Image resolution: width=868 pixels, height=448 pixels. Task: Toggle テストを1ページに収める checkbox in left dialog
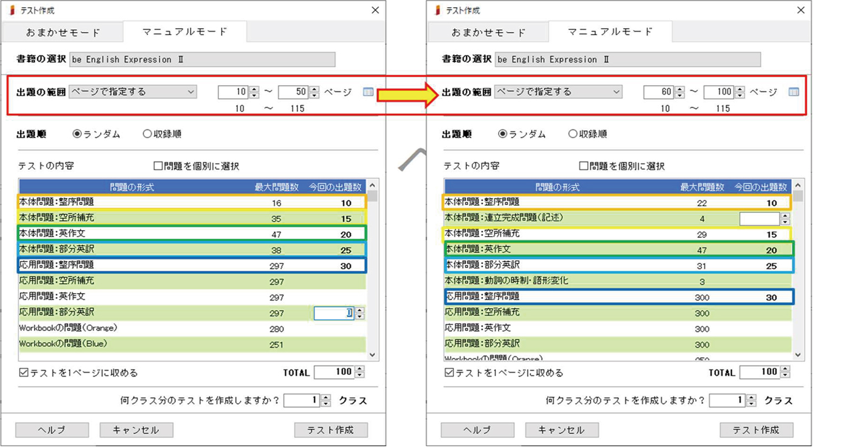click(x=24, y=373)
